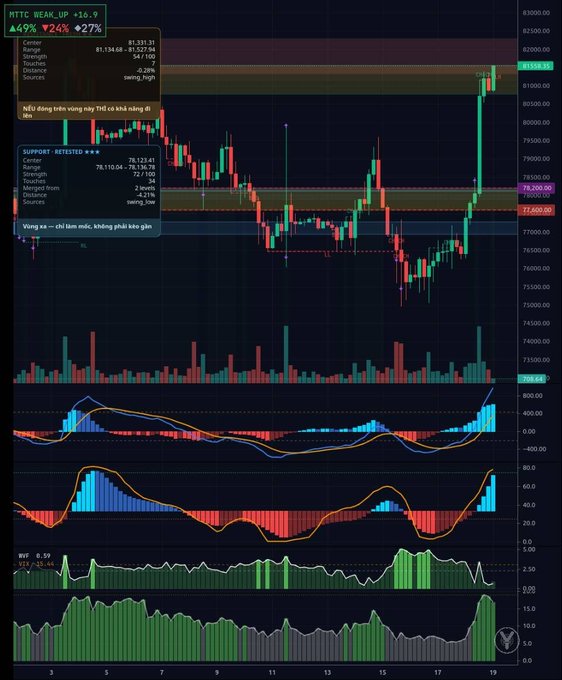Click the touches value 34
Viewport: 562px width, 680px height.
click(x=151, y=181)
